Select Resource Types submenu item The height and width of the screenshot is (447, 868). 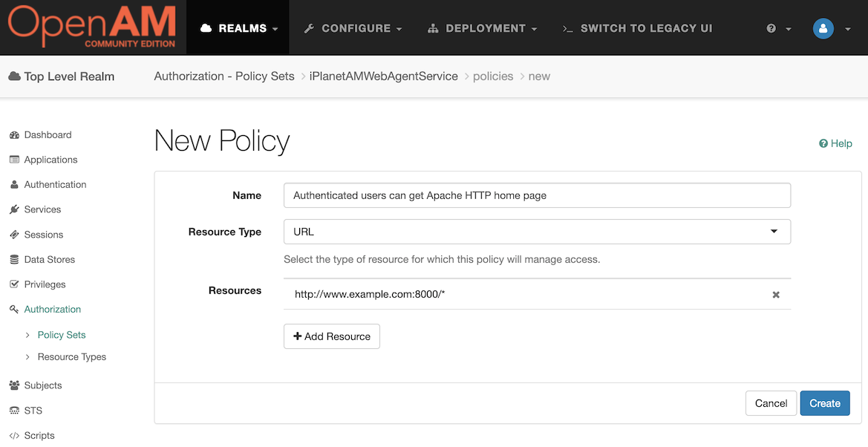[x=72, y=356]
